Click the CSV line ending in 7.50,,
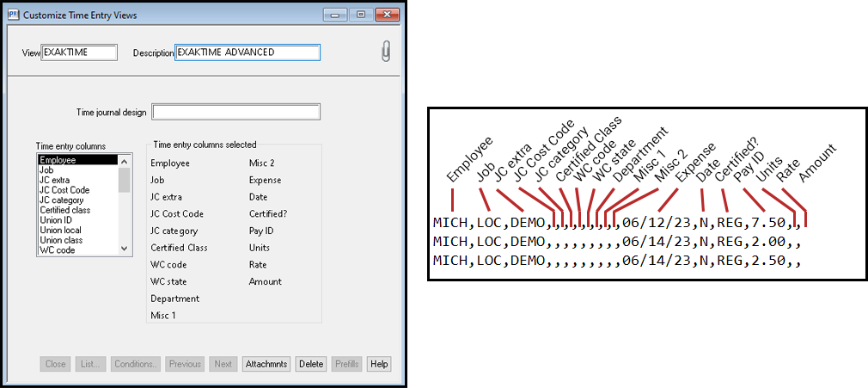 [x=617, y=223]
